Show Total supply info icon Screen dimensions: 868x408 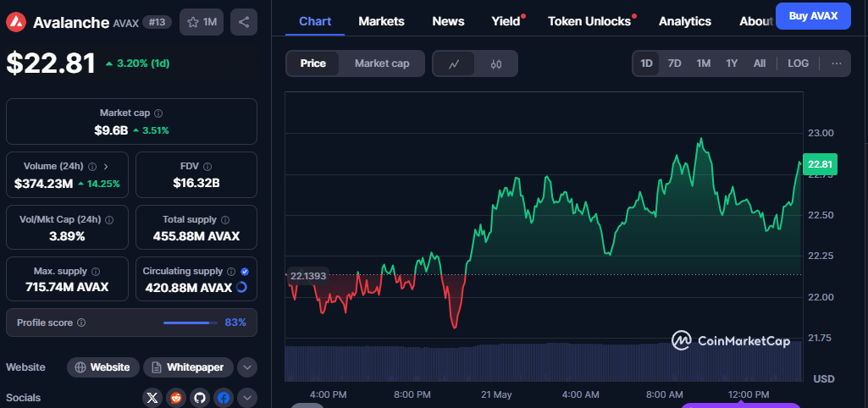(x=225, y=220)
